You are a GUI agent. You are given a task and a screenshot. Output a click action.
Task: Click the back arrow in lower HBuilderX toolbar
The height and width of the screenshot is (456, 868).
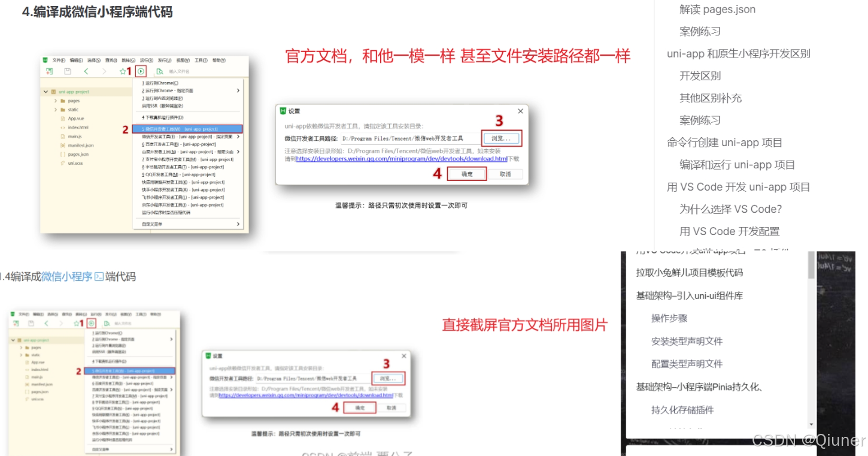pyautogui.click(x=46, y=323)
